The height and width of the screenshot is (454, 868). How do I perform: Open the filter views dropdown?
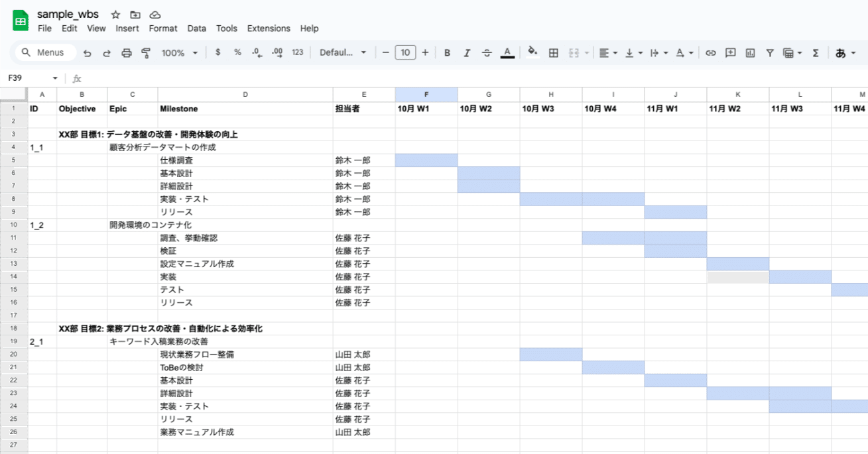coord(792,52)
